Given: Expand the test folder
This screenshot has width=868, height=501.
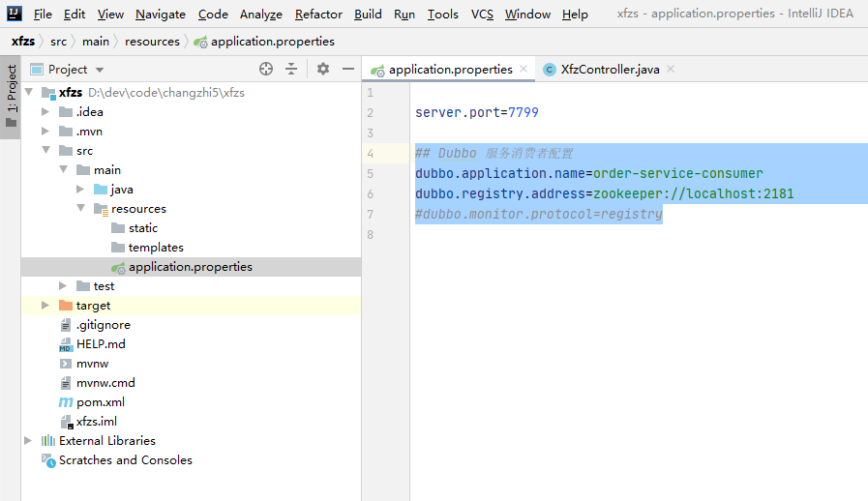Looking at the screenshot, I should tap(63, 285).
